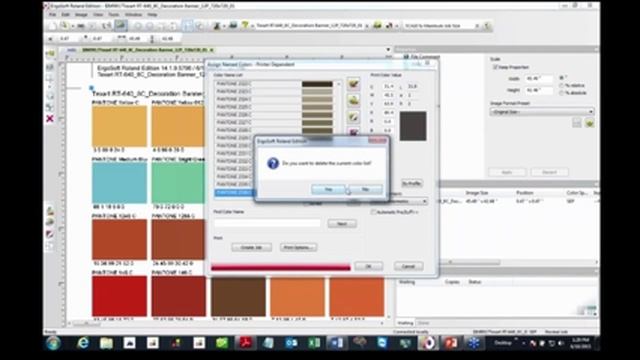Open the Windows Start button
The image size is (640, 360).
point(53,343)
